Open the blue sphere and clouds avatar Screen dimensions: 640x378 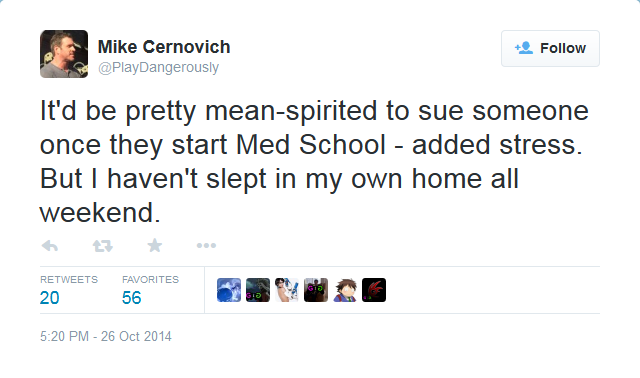(229, 290)
